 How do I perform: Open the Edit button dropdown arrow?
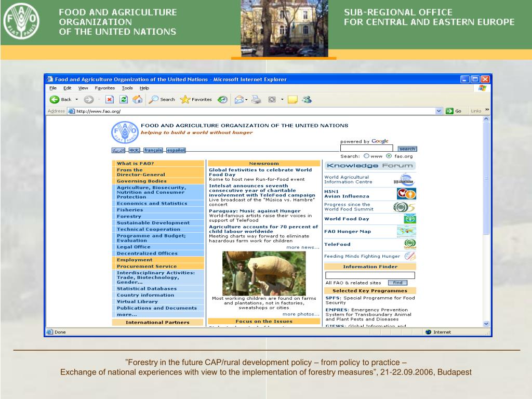click(x=282, y=99)
